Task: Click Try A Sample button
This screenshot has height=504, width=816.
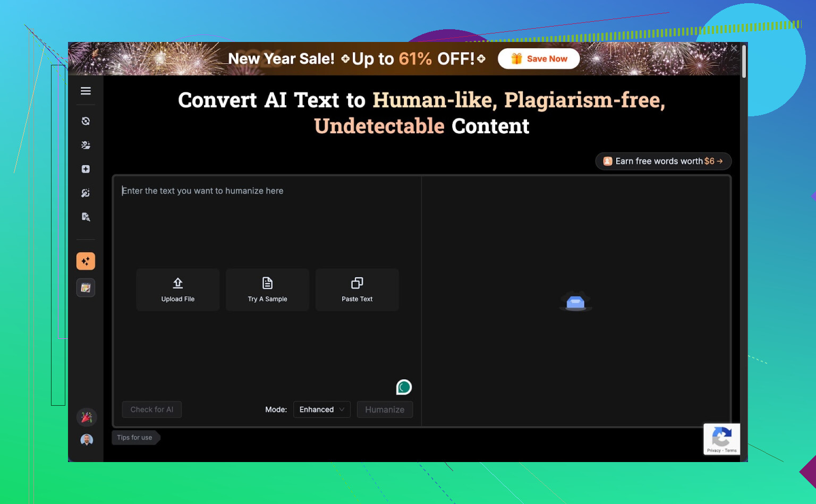Action: (x=267, y=289)
